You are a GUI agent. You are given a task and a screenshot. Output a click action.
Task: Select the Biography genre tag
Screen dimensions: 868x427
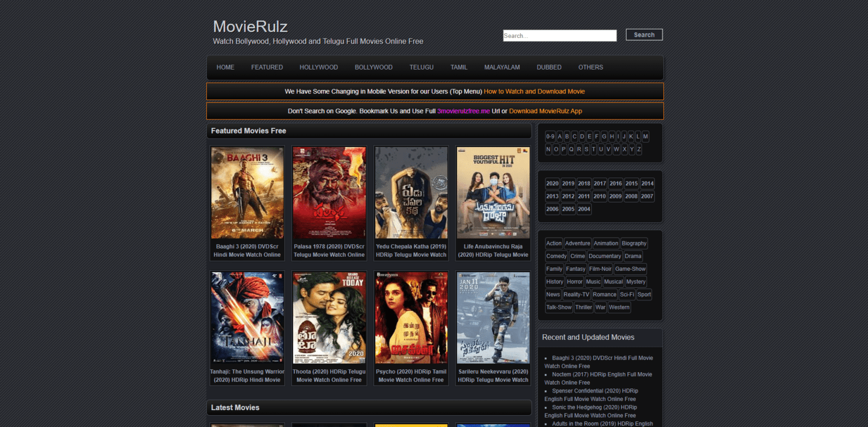tap(634, 243)
